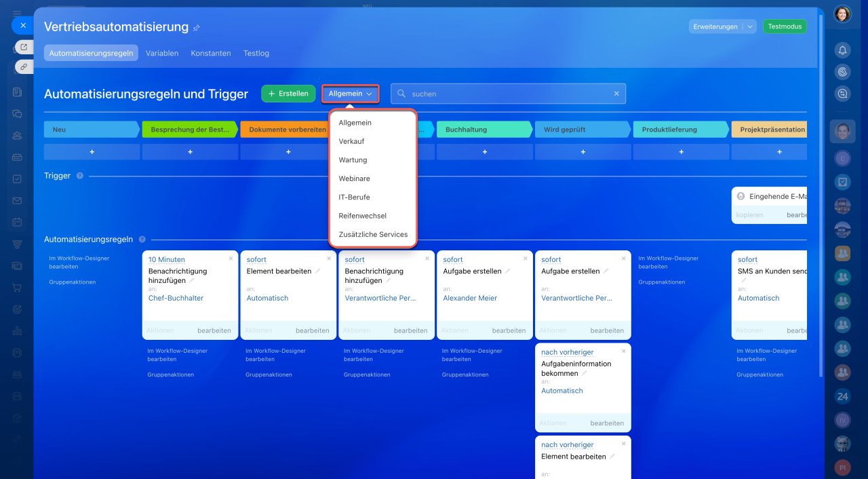Add a rule with plus under Wird geprüft

pos(583,152)
